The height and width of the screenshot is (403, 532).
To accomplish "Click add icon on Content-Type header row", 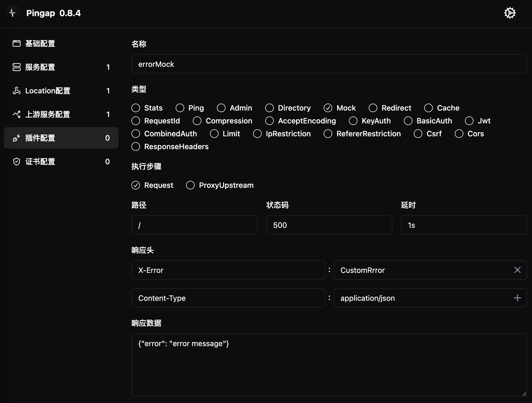I will (x=517, y=298).
